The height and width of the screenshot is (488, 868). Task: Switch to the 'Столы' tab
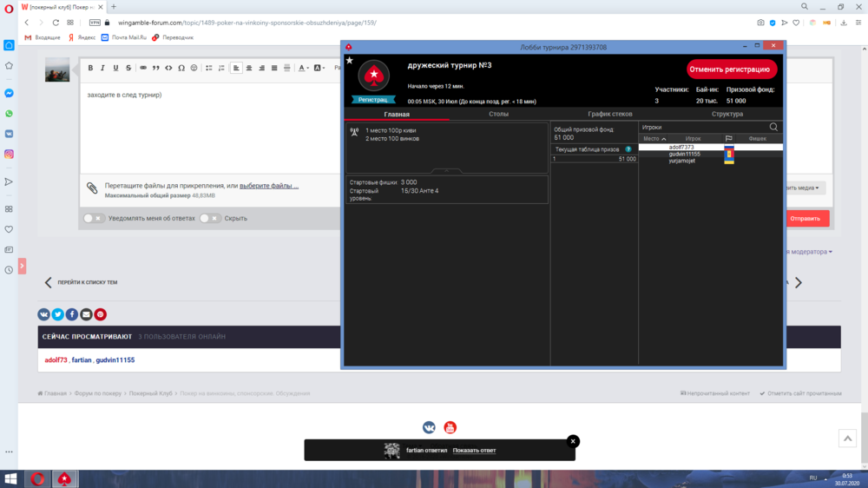498,114
